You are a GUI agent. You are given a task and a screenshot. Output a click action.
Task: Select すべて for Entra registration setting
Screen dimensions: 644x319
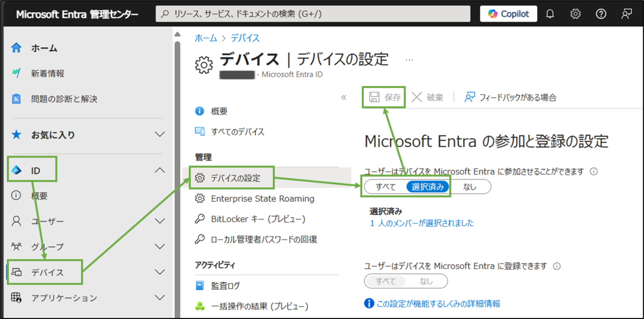(x=386, y=281)
